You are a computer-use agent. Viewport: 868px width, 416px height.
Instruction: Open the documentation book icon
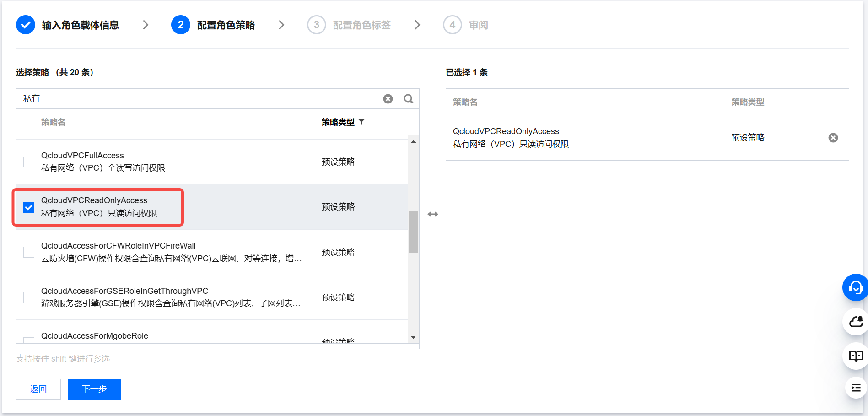[x=856, y=356]
